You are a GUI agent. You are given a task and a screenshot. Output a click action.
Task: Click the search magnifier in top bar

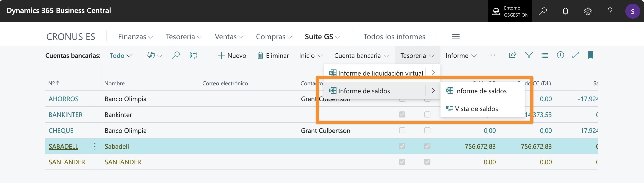(543, 11)
